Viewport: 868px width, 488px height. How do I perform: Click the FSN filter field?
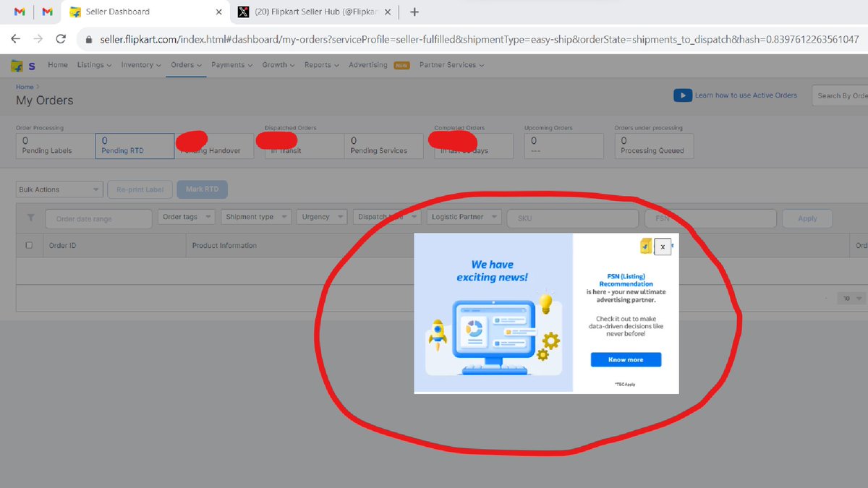[710, 218]
